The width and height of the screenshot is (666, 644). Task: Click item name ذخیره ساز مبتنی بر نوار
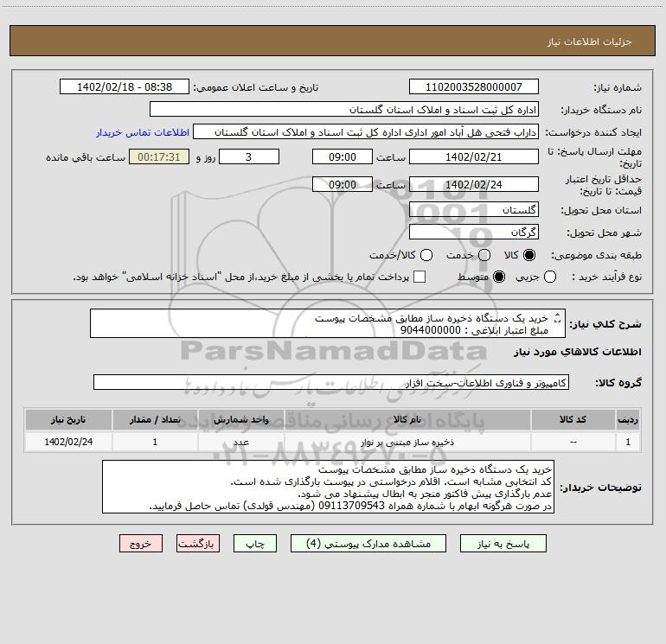(407, 443)
